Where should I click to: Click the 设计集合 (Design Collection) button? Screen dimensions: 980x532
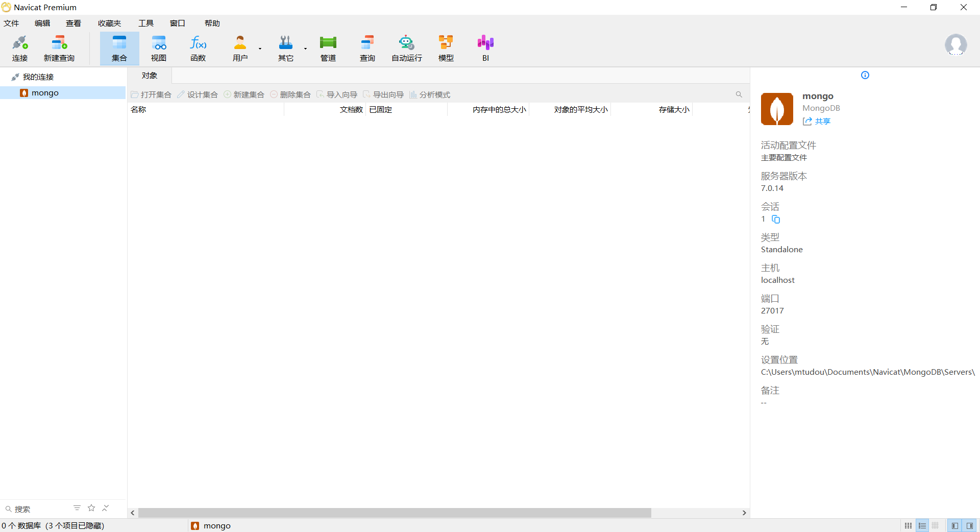tap(198, 94)
